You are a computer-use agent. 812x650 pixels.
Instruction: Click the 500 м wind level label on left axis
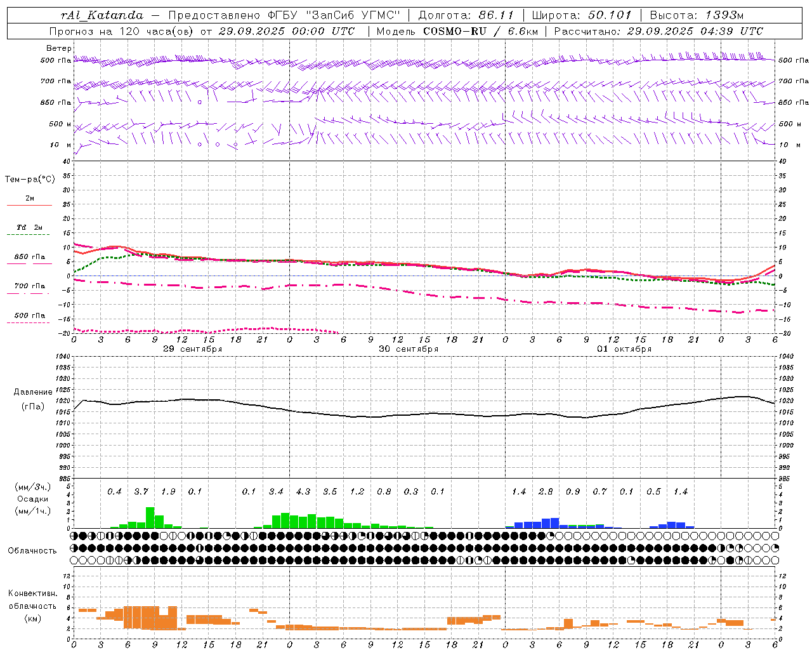click(60, 124)
